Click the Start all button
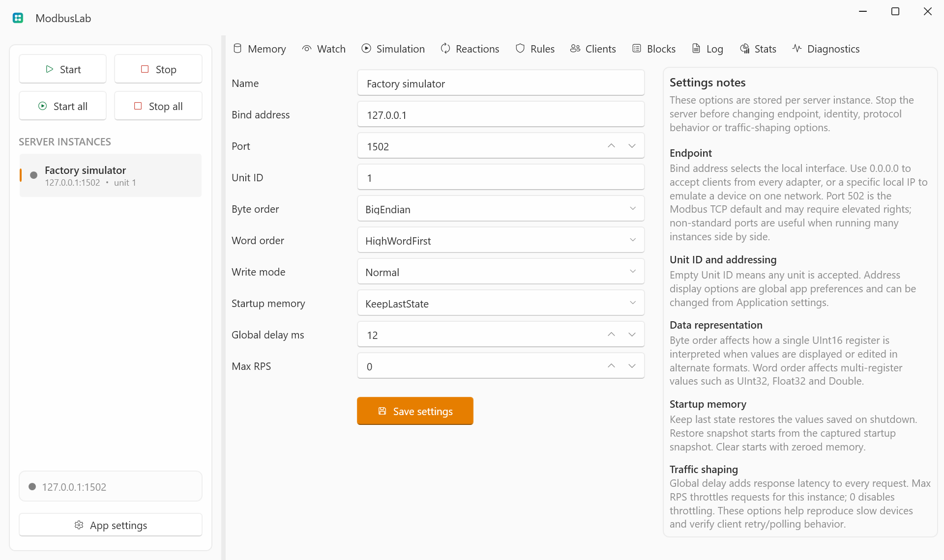This screenshot has height=560, width=944. [x=62, y=106]
